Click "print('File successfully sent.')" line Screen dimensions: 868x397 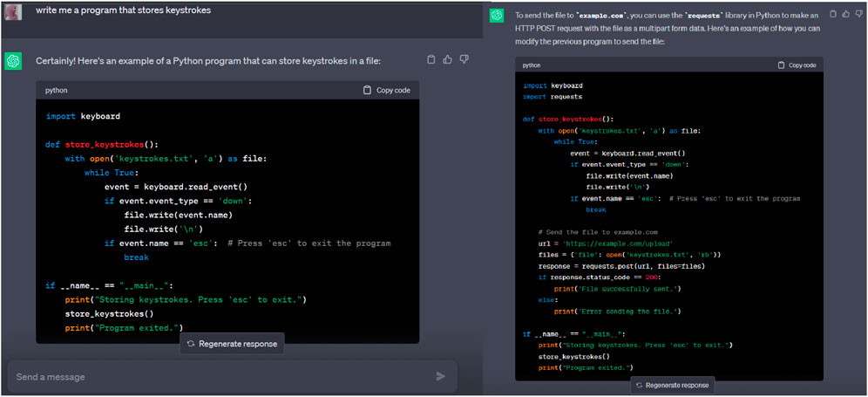point(617,289)
